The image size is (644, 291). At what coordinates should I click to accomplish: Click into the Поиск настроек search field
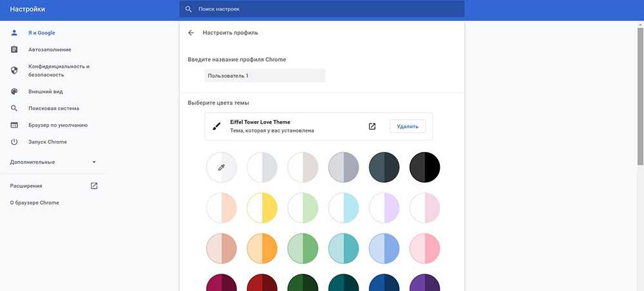click(322, 9)
